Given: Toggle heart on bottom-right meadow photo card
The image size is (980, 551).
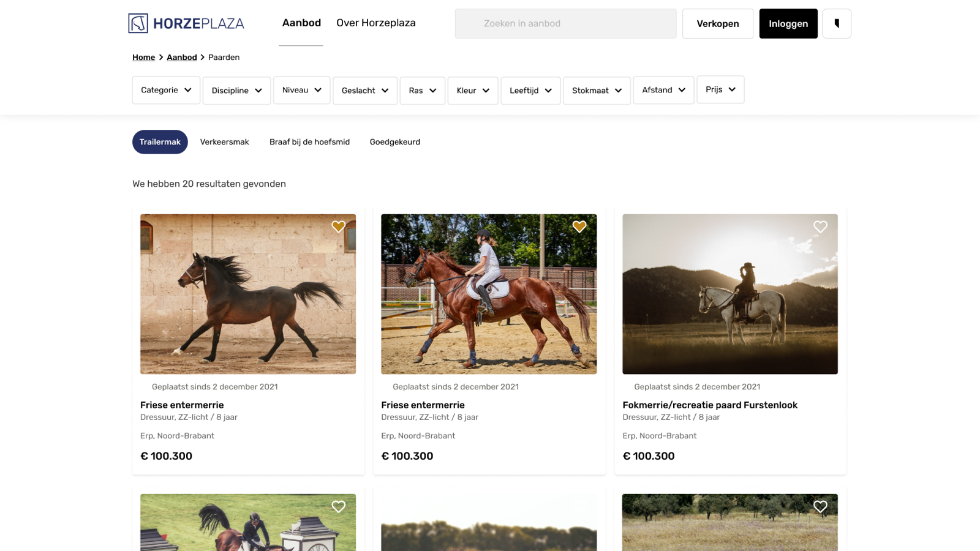Looking at the screenshot, I should [x=820, y=506].
